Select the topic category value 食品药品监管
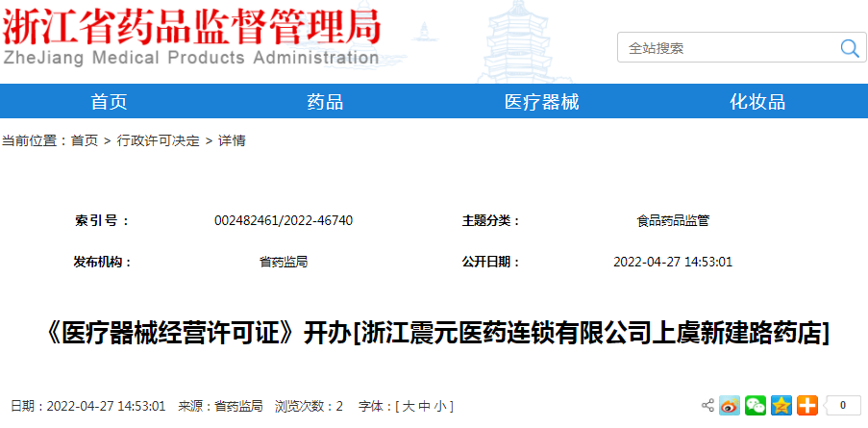The width and height of the screenshot is (868, 428). point(673,221)
